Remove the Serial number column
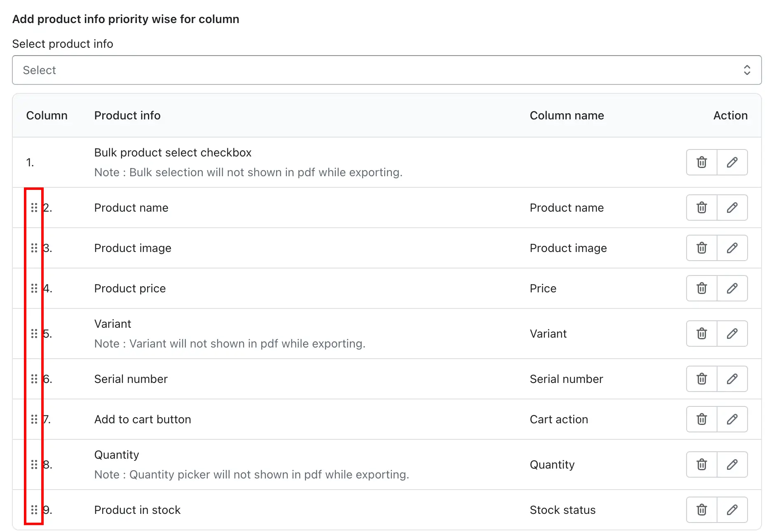 point(701,379)
